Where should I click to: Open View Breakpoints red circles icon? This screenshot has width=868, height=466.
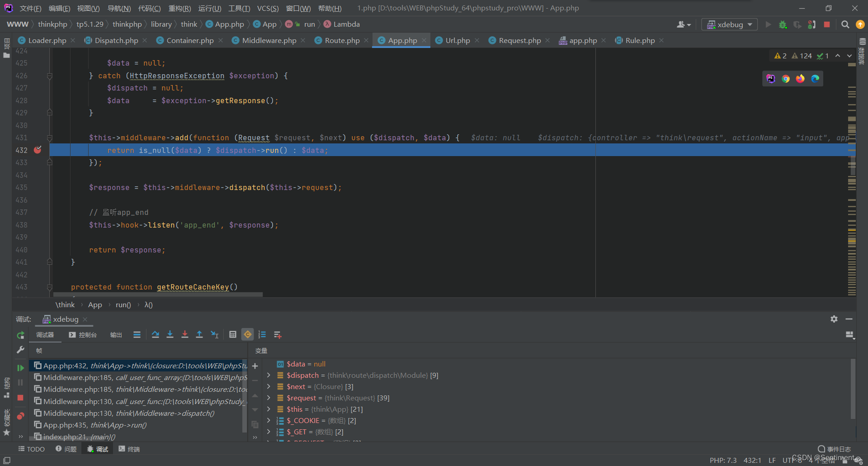[x=20, y=416]
